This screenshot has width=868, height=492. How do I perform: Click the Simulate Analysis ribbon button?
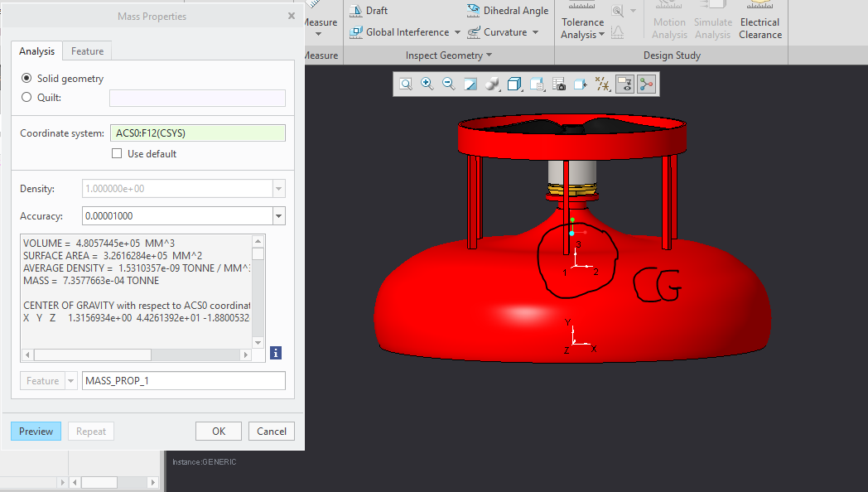[x=713, y=21]
